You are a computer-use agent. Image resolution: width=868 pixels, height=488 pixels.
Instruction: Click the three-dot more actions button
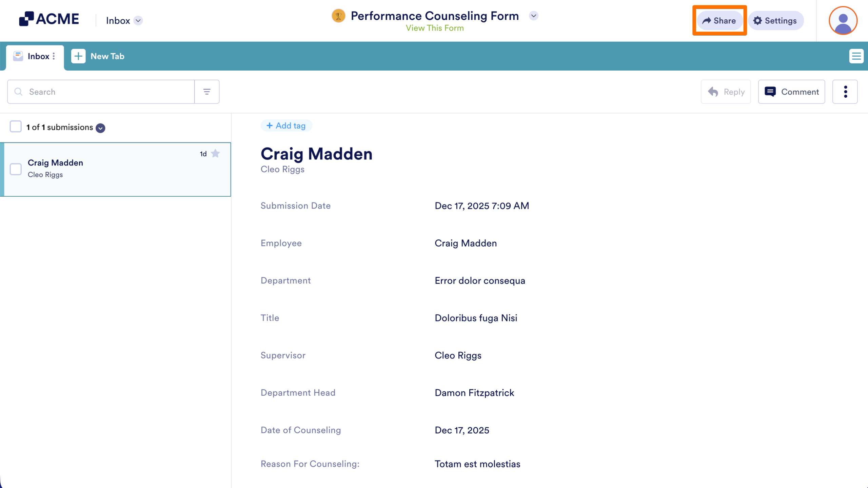pos(845,92)
